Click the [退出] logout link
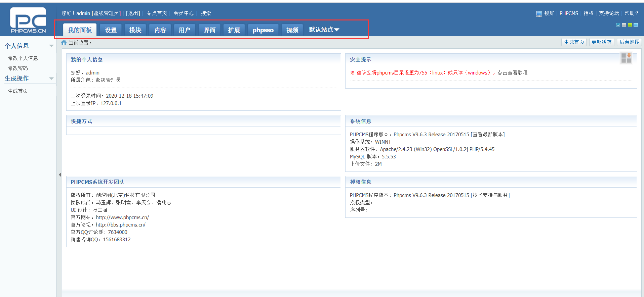Viewport: 644px width, 297px height. tap(133, 13)
